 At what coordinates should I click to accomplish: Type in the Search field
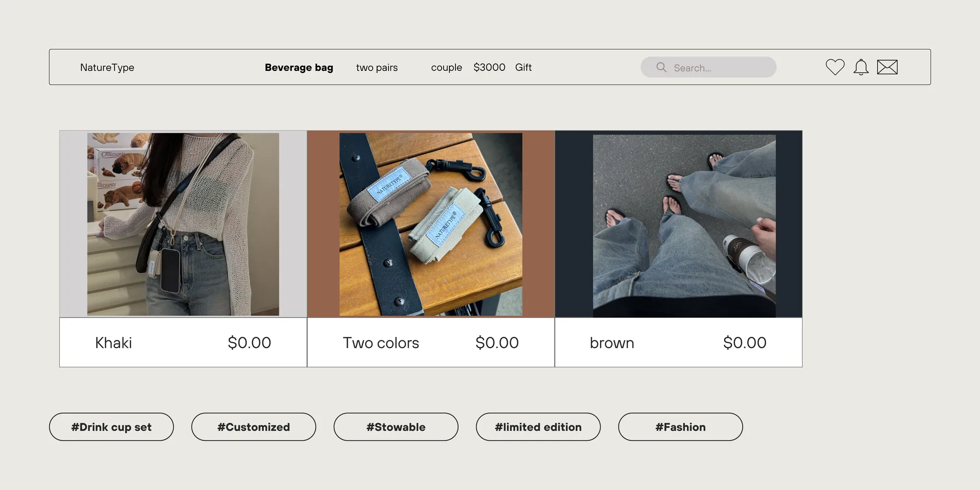point(718,67)
